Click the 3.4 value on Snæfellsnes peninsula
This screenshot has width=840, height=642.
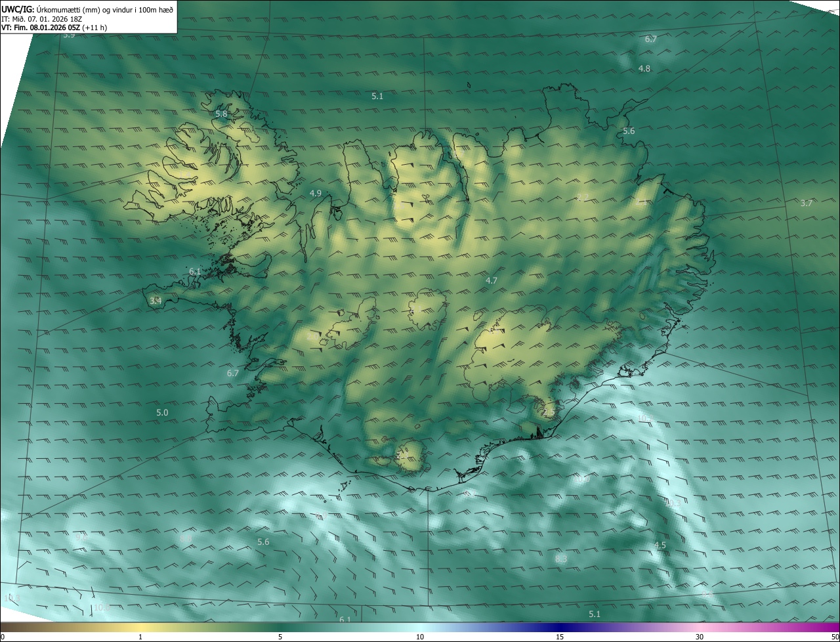pos(156,301)
